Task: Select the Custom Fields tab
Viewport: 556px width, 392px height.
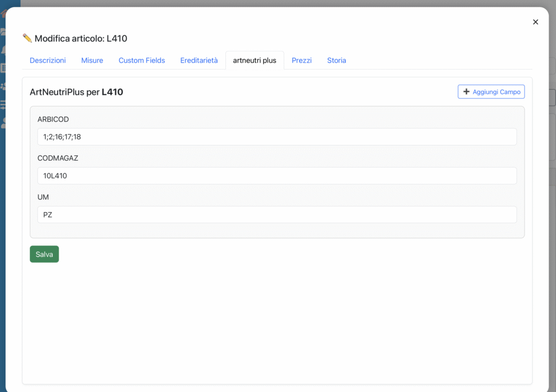Action: tap(142, 60)
